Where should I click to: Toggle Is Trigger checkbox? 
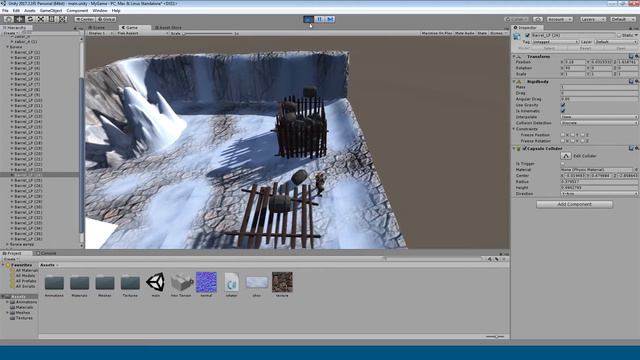point(563,164)
